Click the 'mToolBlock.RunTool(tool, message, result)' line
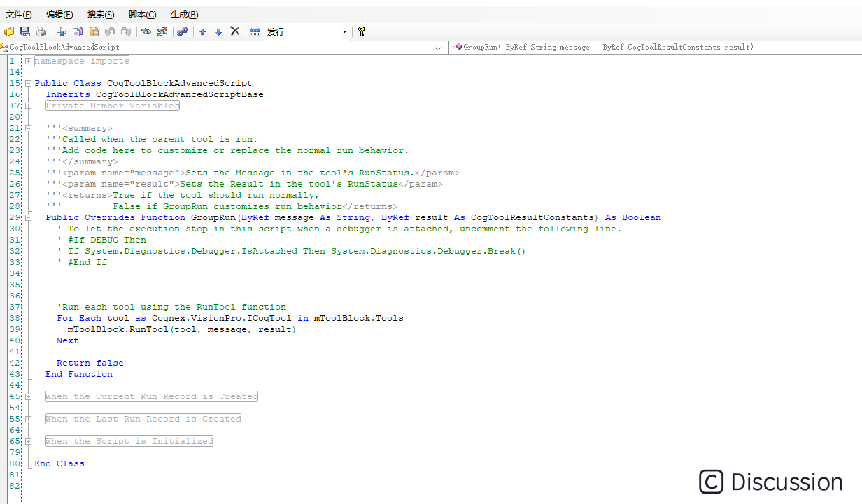Image resolution: width=862 pixels, height=504 pixels. click(182, 329)
